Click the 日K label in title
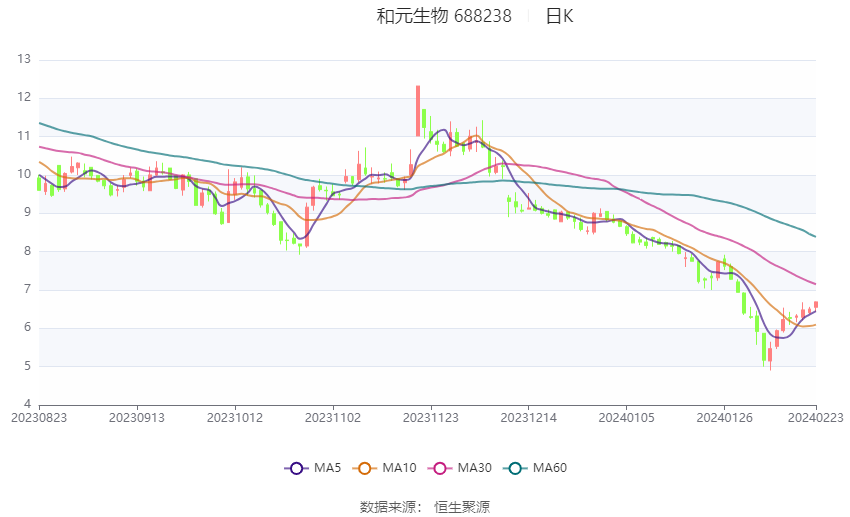850x517 pixels. [x=559, y=16]
